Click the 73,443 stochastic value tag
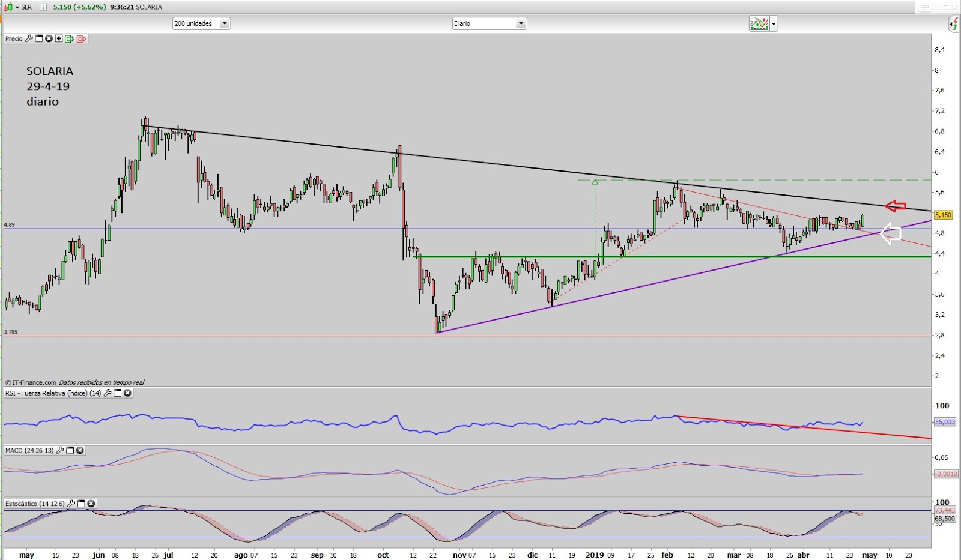Viewport: 961px width, 560px height. point(945,510)
